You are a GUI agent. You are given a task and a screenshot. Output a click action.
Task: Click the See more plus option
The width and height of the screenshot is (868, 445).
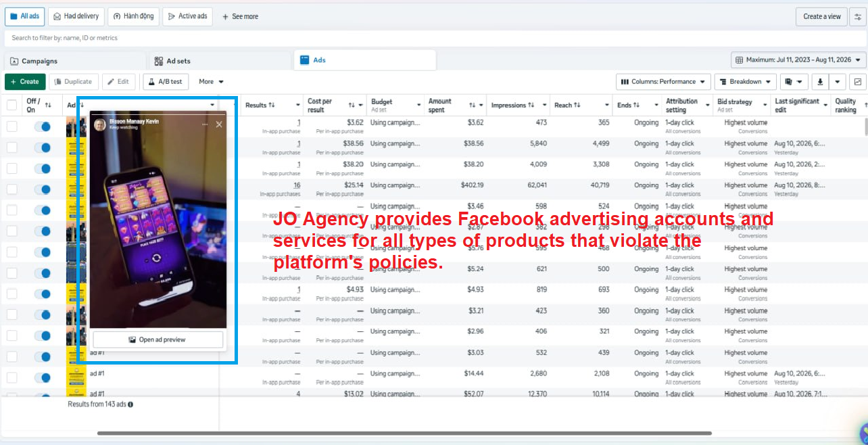(241, 16)
